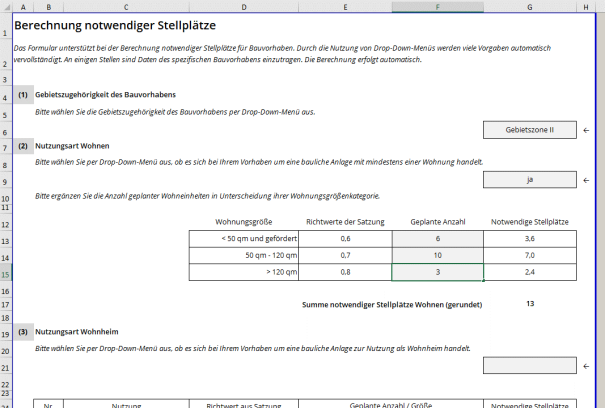Image resolution: width=605 pixels, height=409 pixels.
Task: Select the sum result cell showing 13
Action: 529,304
